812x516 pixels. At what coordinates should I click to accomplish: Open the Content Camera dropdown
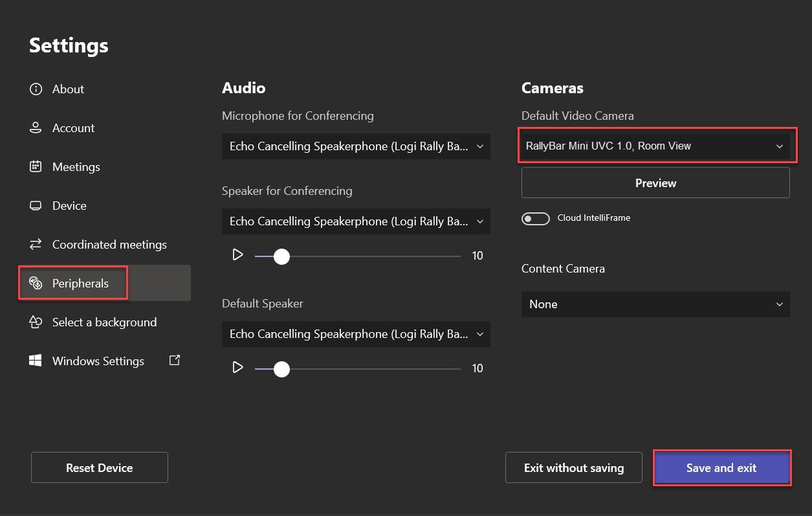click(x=655, y=304)
